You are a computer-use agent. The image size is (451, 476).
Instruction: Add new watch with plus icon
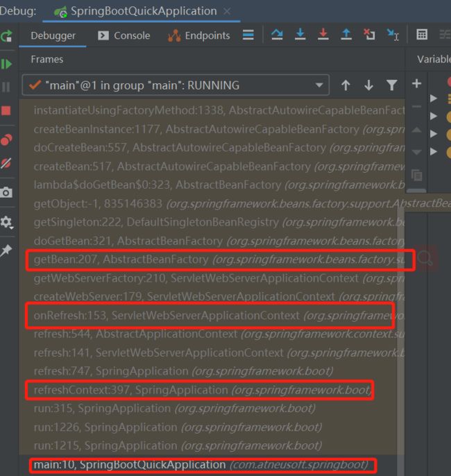(417, 83)
